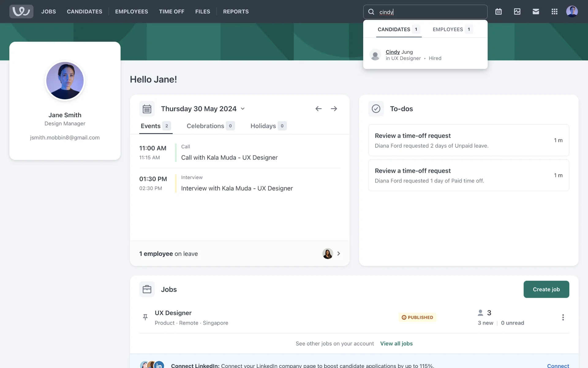Expand the employee on leave chevron

pyautogui.click(x=338, y=254)
